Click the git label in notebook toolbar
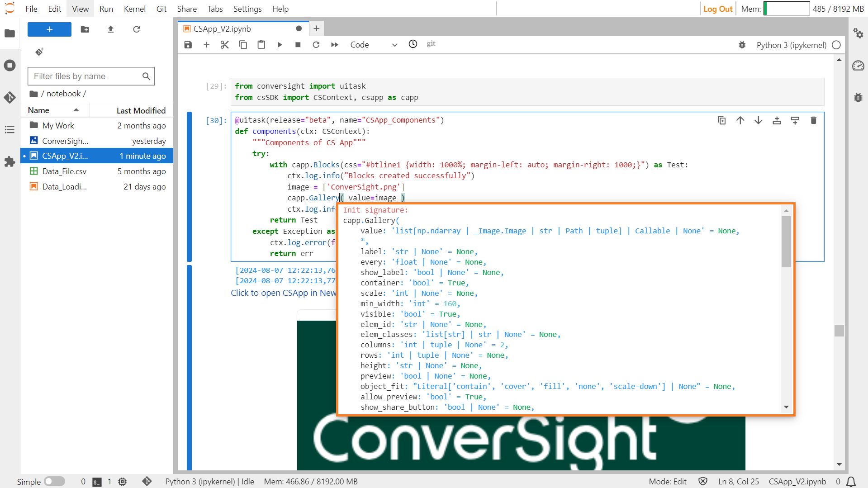The height and width of the screenshot is (488, 868). click(431, 44)
